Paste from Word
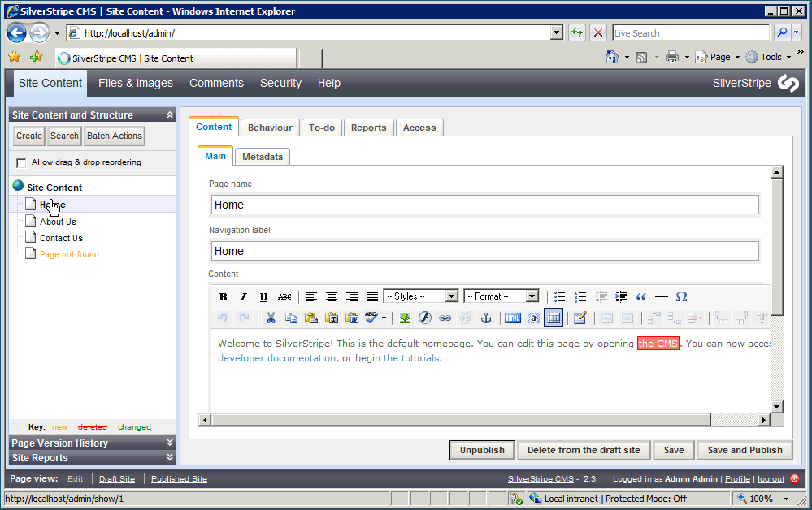The image size is (812, 510). pyautogui.click(x=352, y=318)
